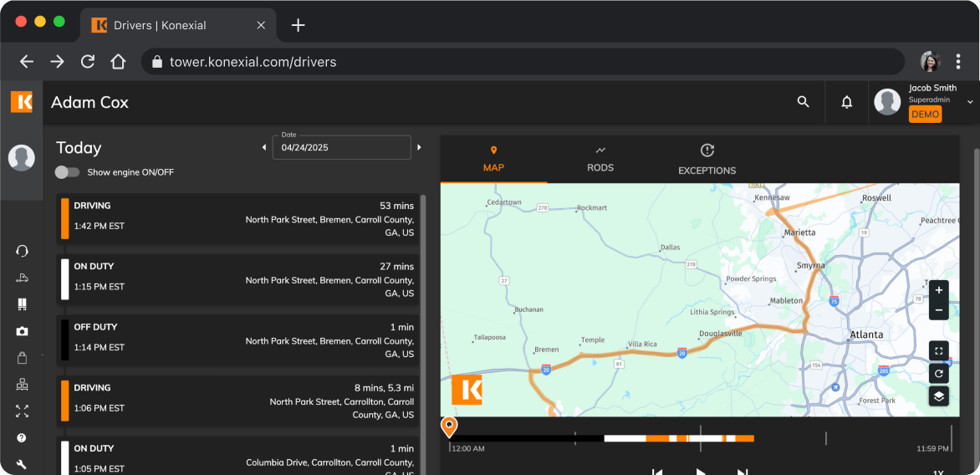The image size is (980, 475).
Task: Go back in browser history
Action: [26, 61]
